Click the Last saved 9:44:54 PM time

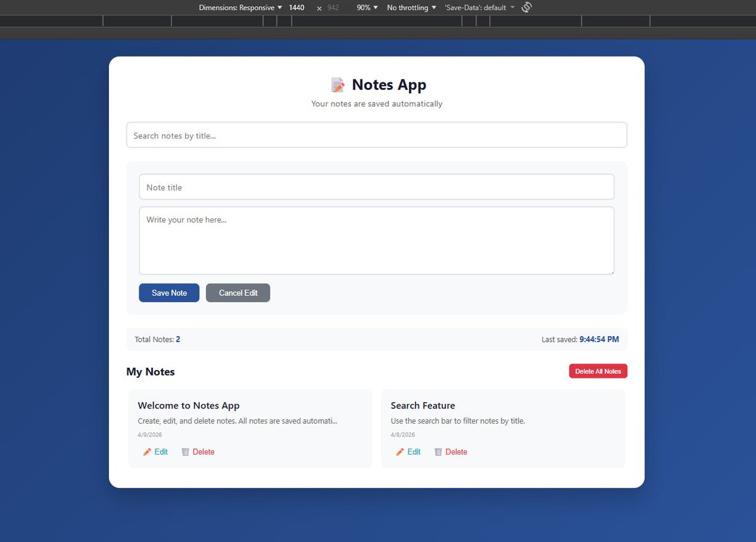coord(599,339)
